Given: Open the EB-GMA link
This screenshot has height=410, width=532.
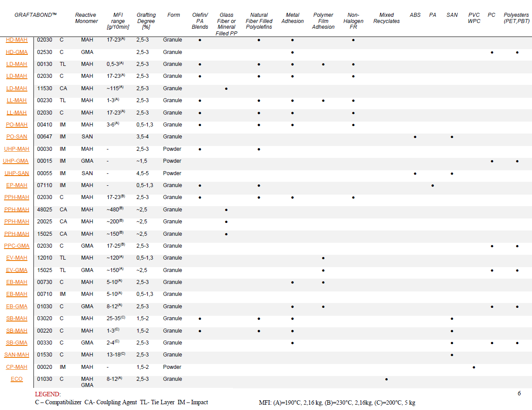Looking at the screenshot, I should point(16,307).
